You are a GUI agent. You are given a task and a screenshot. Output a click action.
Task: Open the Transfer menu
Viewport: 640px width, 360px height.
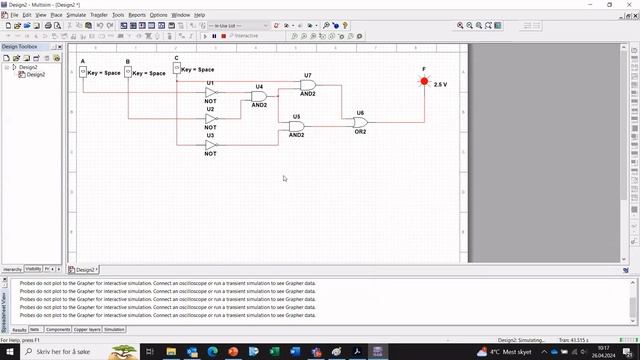click(x=99, y=15)
